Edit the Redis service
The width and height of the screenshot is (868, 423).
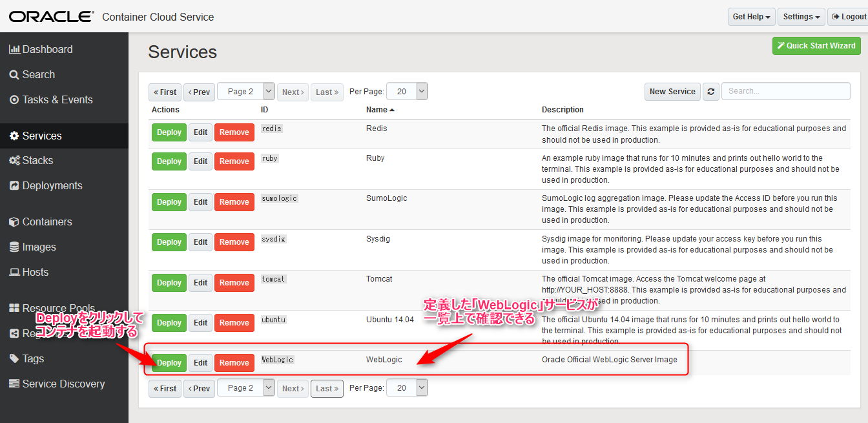coord(200,132)
